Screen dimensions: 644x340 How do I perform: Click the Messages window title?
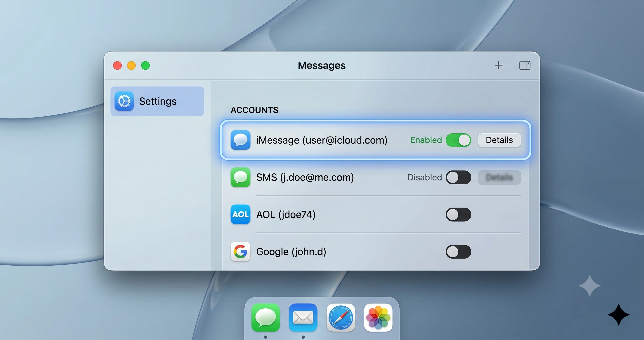[322, 66]
